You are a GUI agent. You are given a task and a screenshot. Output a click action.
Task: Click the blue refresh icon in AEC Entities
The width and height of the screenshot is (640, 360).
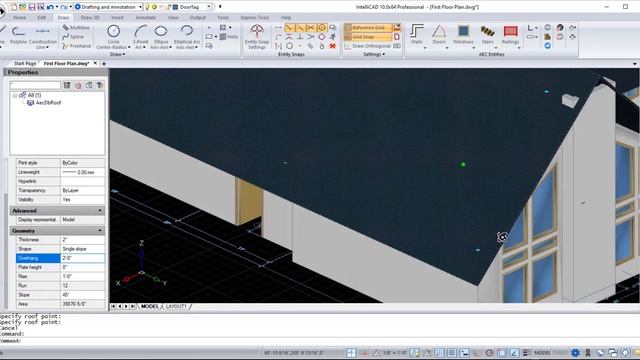pos(547,46)
